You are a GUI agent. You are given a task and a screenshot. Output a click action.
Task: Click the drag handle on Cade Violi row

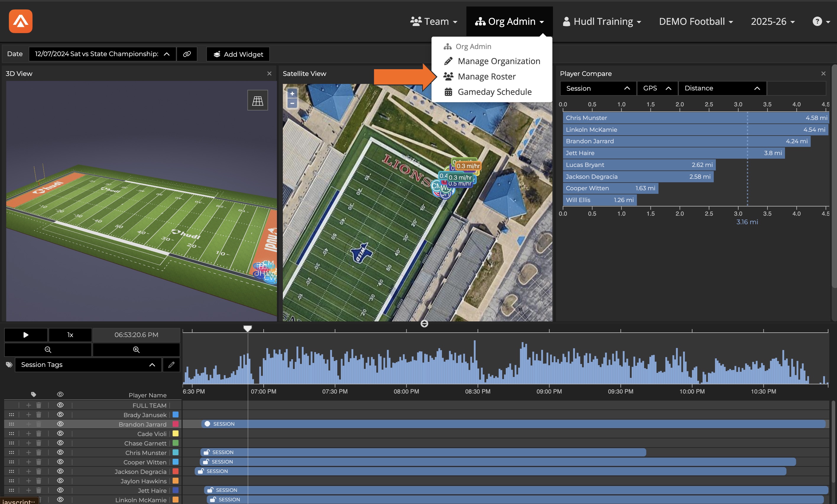pos(12,434)
